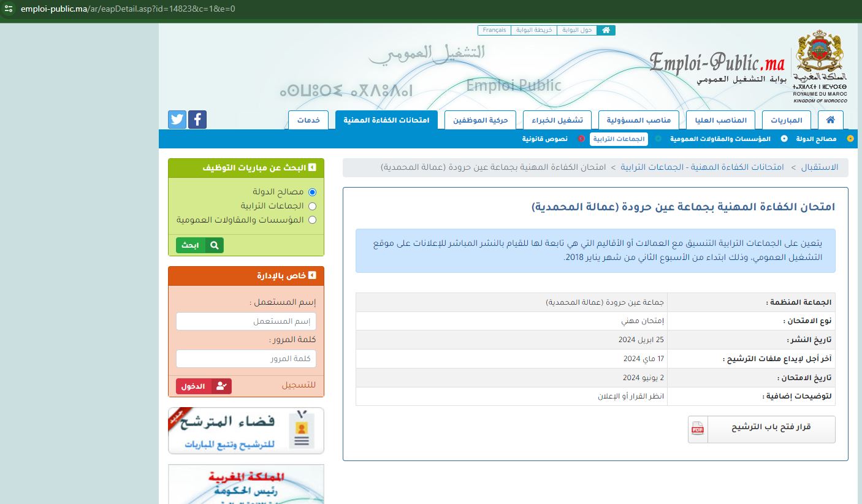Click the small home icon in top bar
The height and width of the screenshot is (504, 862).
pyautogui.click(x=606, y=30)
